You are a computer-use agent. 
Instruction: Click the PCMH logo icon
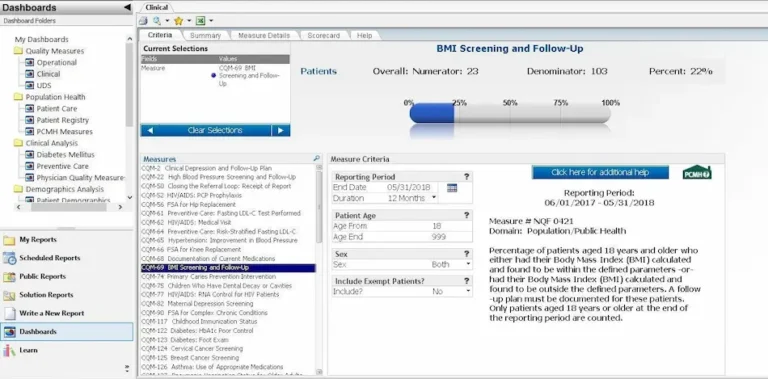click(697, 172)
